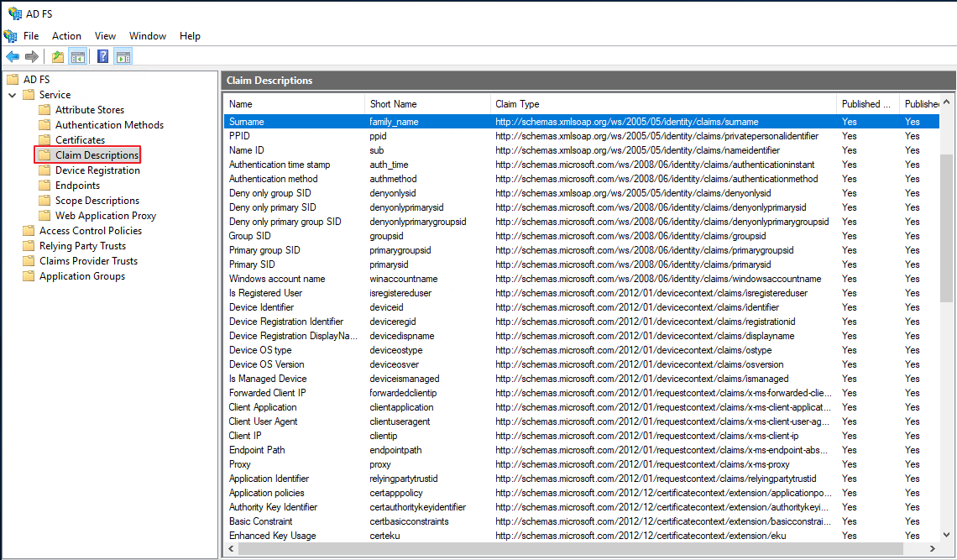Select the Group SID row
Screen dimensions: 957x560
[x=581, y=236]
